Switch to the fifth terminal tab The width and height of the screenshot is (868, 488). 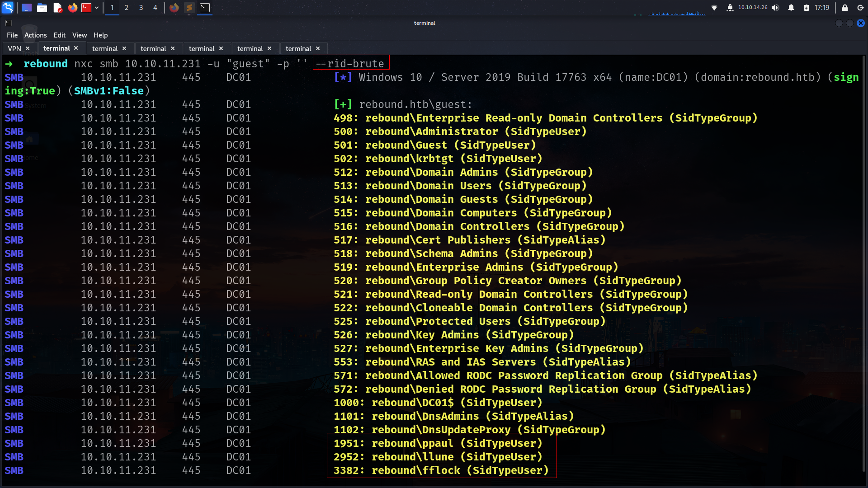click(x=202, y=48)
